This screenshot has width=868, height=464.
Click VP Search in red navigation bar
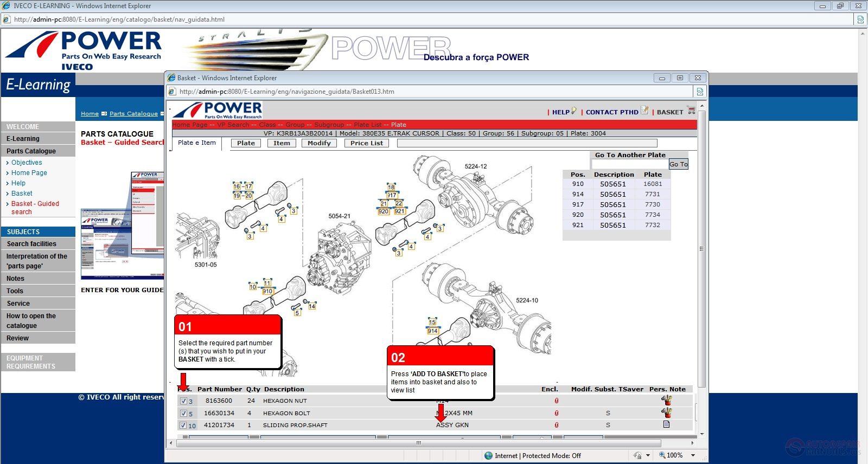pos(233,125)
